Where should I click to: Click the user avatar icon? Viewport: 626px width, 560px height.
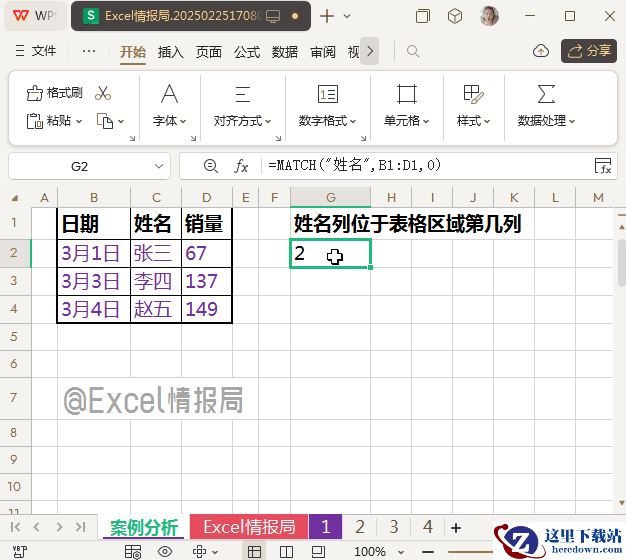[x=489, y=16]
